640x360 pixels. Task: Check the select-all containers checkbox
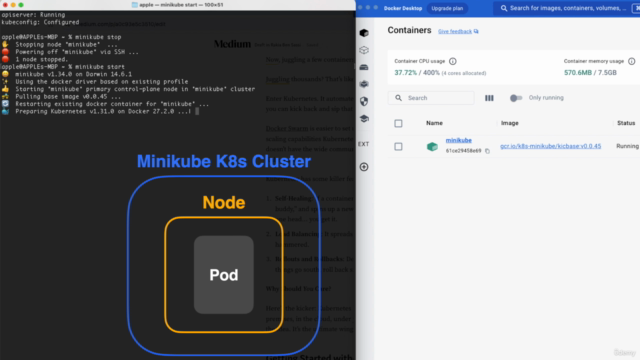(398, 123)
